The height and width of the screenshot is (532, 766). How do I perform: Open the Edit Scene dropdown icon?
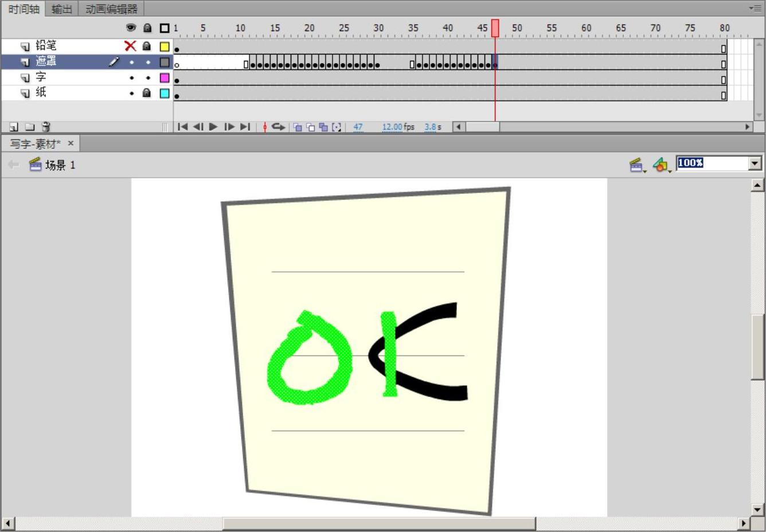(x=638, y=165)
